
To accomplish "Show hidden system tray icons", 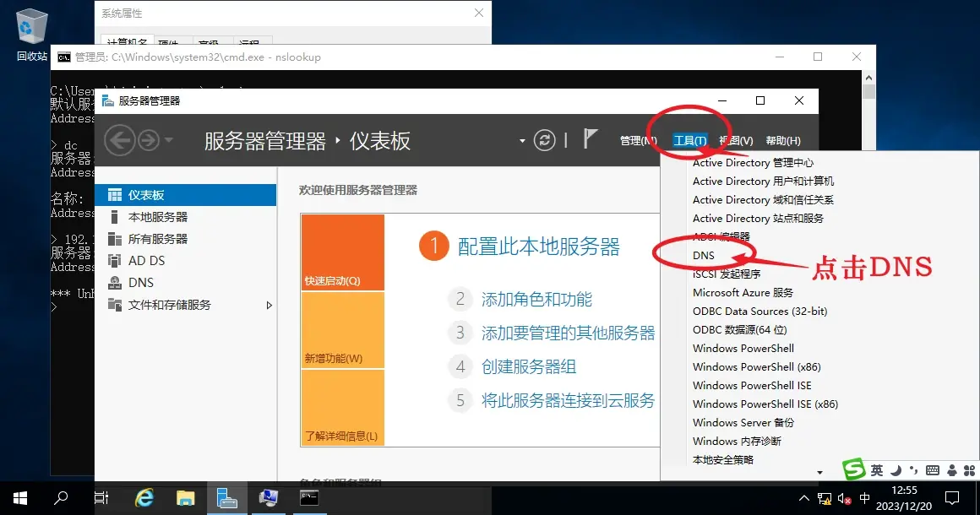I will click(803, 498).
